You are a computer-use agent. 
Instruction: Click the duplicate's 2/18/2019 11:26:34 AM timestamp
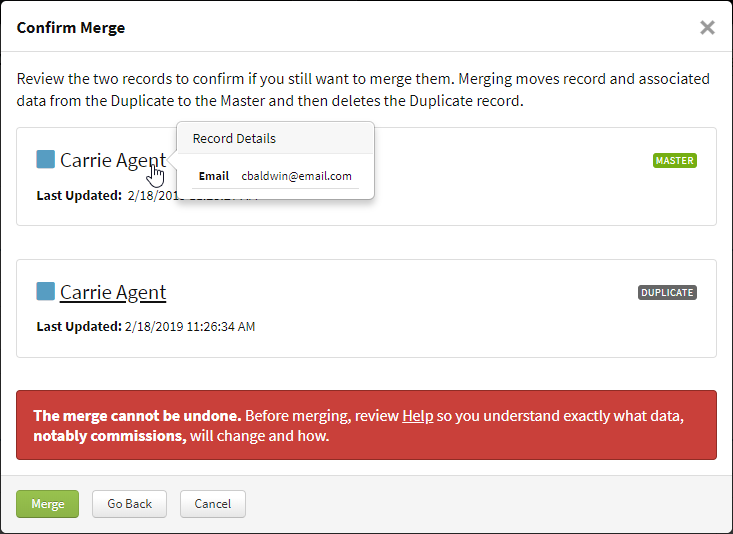coord(190,326)
